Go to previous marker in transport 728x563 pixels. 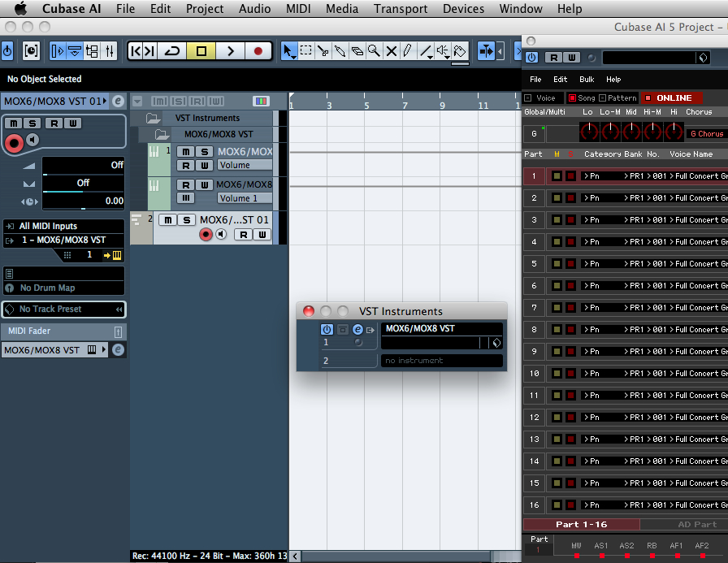(136, 50)
